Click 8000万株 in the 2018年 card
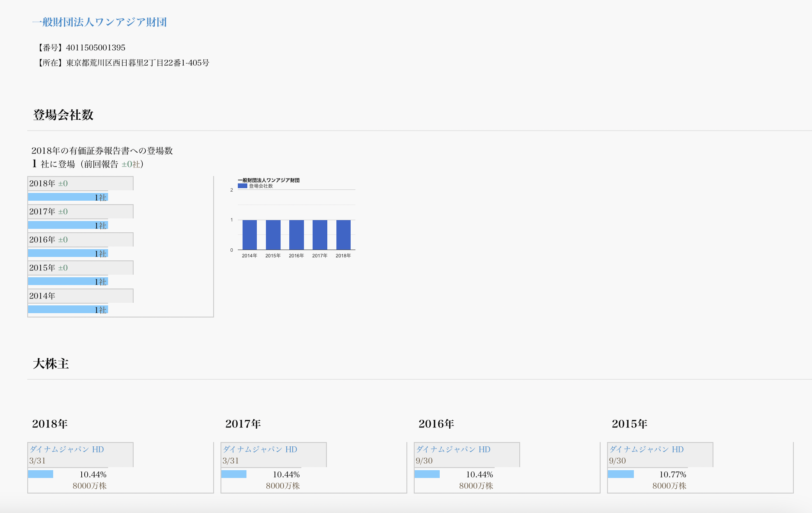This screenshot has width=812, height=513. click(x=90, y=486)
